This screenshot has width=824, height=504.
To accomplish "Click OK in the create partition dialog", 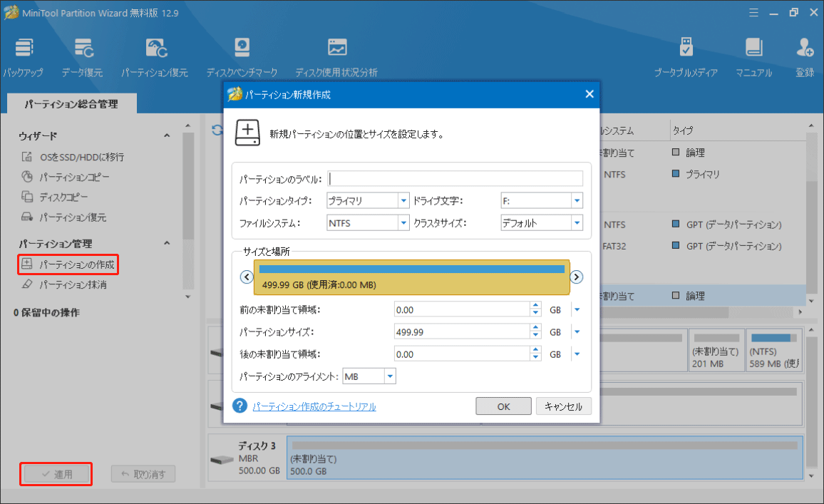I will [x=503, y=406].
